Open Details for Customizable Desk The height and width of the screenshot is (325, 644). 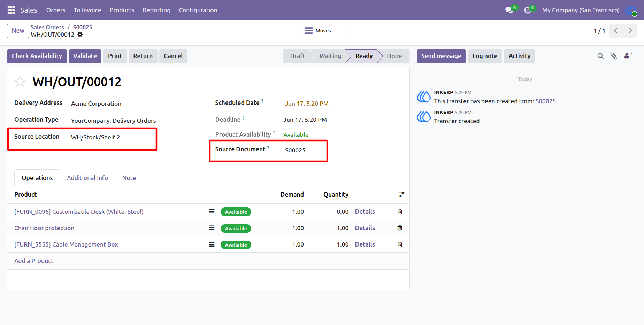(365, 212)
